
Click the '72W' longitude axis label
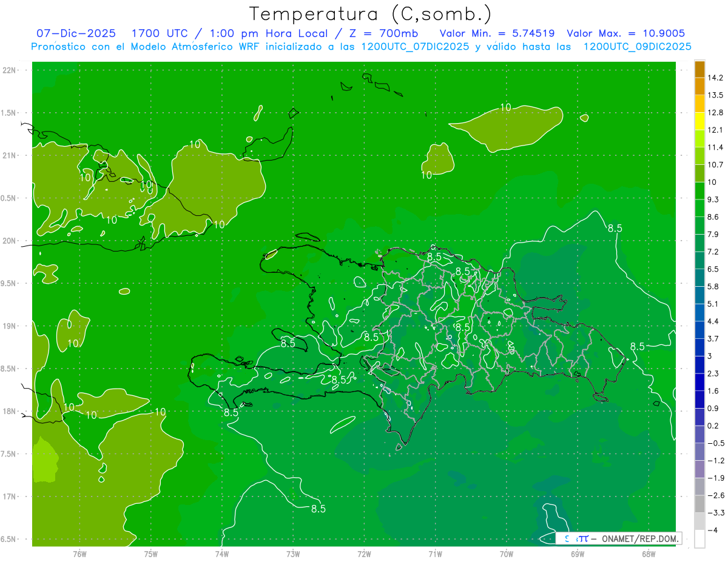click(365, 554)
